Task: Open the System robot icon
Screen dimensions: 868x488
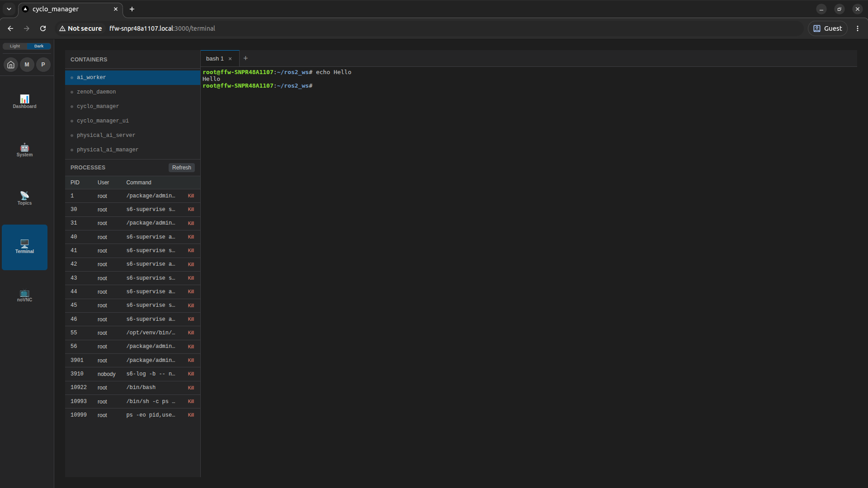Action: point(24,150)
